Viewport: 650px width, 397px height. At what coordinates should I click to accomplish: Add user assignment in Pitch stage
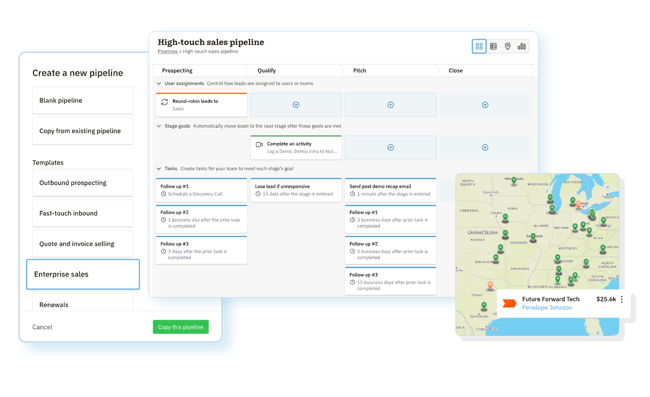(x=390, y=105)
